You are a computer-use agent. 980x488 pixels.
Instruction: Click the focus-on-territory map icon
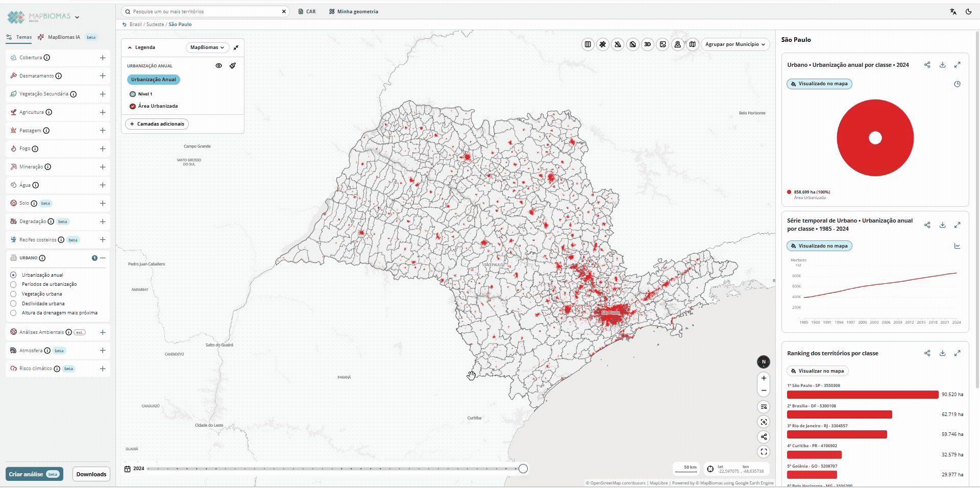[x=764, y=422]
